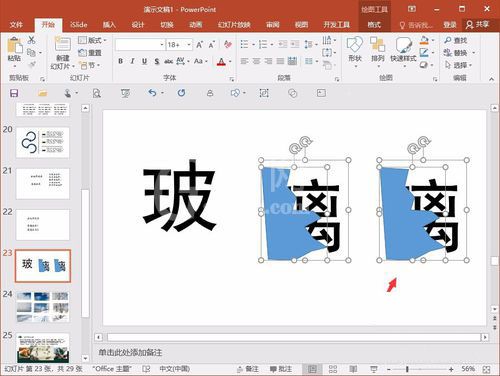This screenshot has width=500, height=376.
Task: Click the Paste clipboard icon
Action: pos(14,46)
